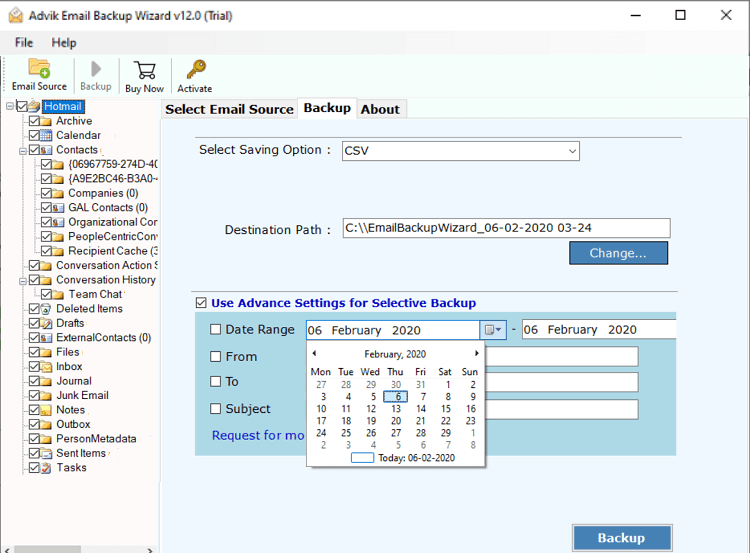Viewport: 750px width, 553px height.
Task: Go to previous month in calendar popup
Action: click(x=314, y=354)
